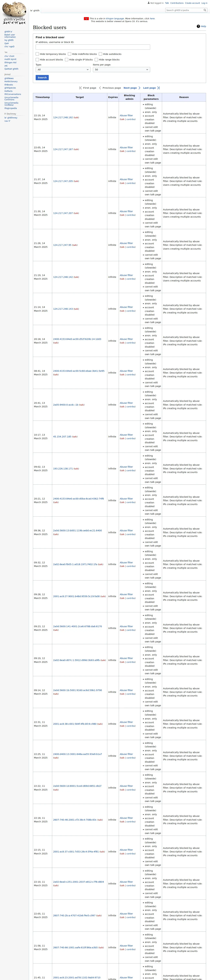Click the Klingon flag icon in notice

click(86, 18)
